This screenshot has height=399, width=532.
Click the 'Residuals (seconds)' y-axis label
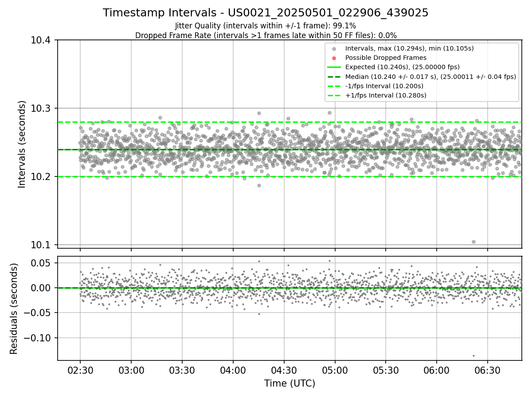(14, 309)
